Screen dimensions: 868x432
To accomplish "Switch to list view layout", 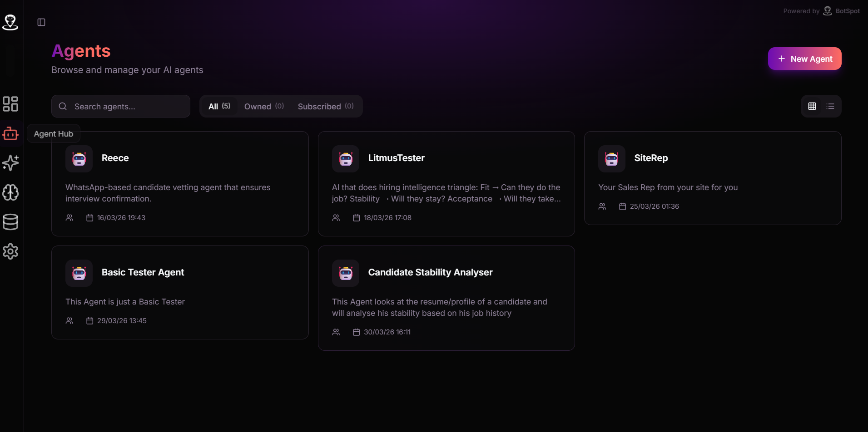I will 830,106.
